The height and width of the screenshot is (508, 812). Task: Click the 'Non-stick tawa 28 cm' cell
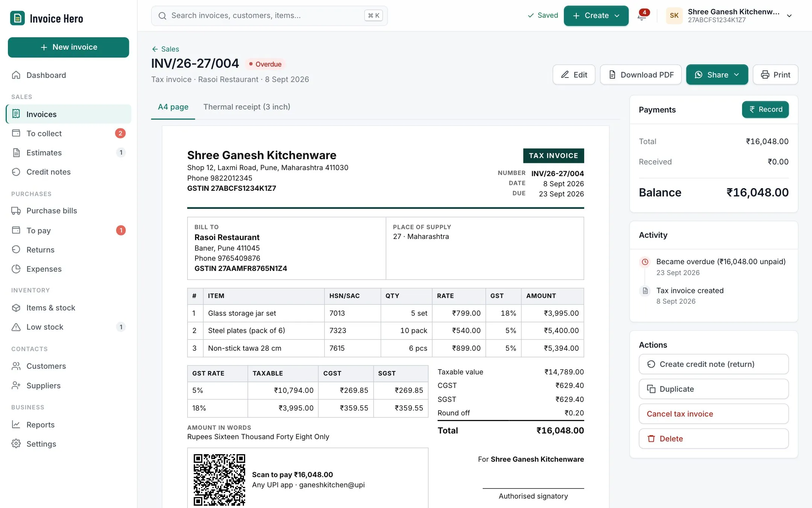pyautogui.click(x=264, y=348)
